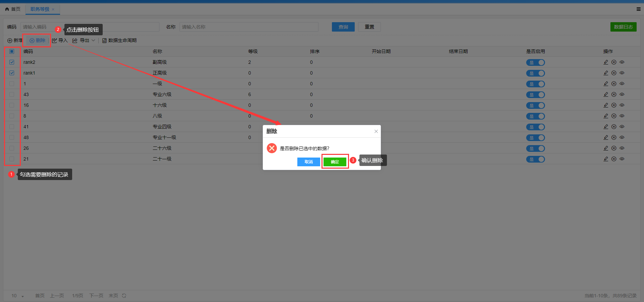Image resolution: width=644 pixels, height=302 pixels.
Task: Toggle 是否启用 switch for rank2
Action: coord(535,62)
